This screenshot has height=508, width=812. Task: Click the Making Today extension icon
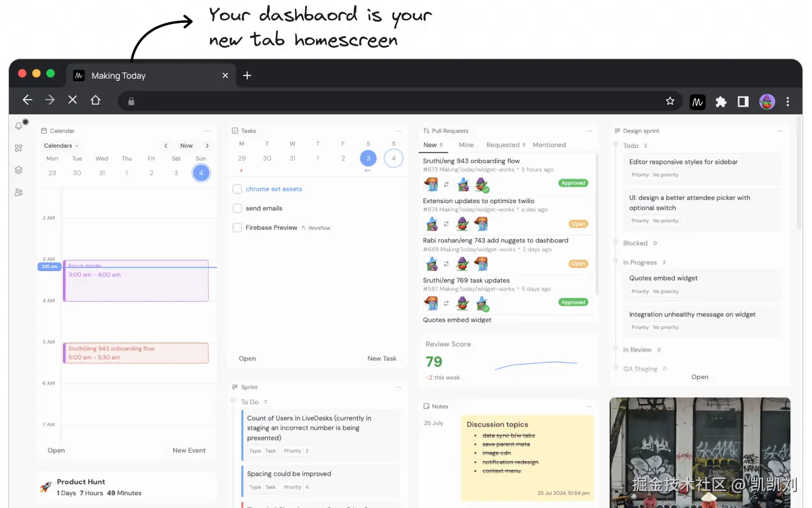coord(697,101)
